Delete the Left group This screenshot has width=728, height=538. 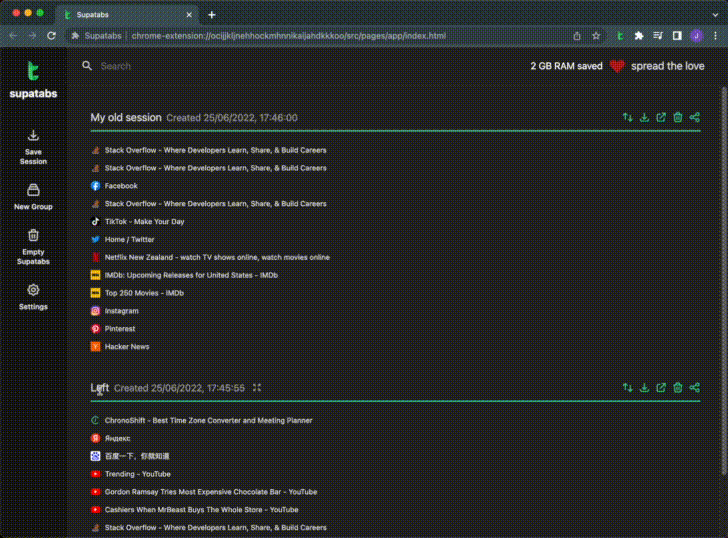point(678,388)
